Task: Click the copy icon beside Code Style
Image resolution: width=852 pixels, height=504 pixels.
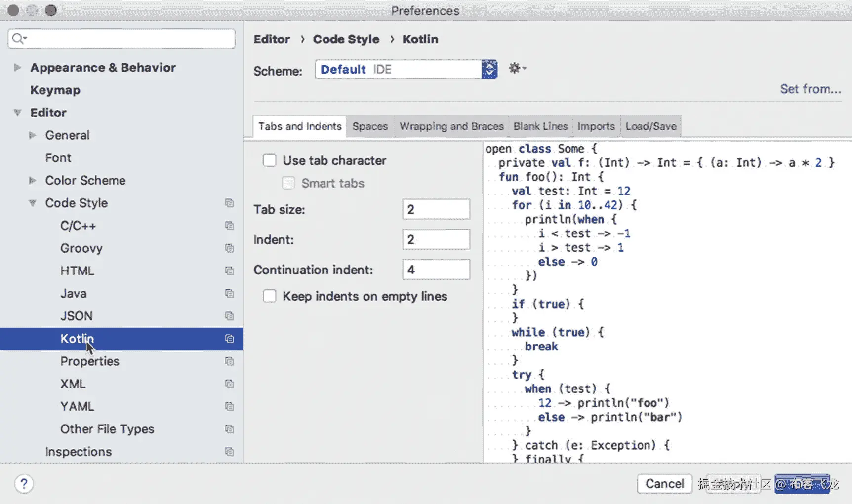Action: [229, 203]
